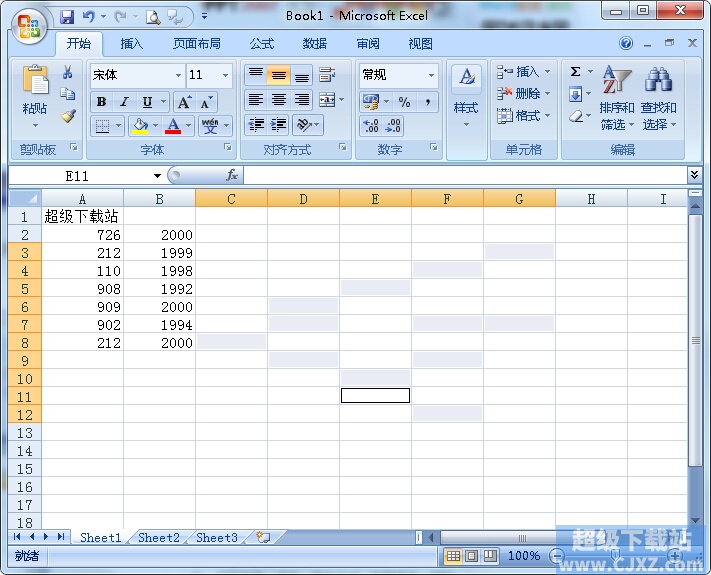Toggle italic formatting
Image resolution: width=711 pixels, height=575 pixels.
(124, 102)
